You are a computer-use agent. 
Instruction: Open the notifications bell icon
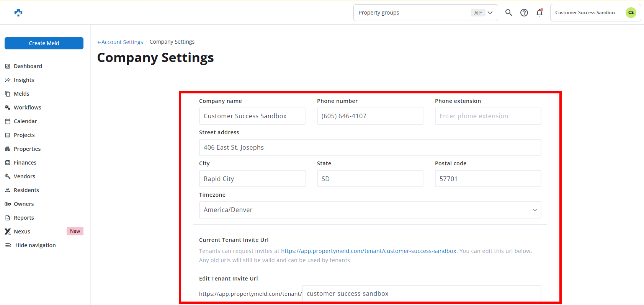point(539,13)
